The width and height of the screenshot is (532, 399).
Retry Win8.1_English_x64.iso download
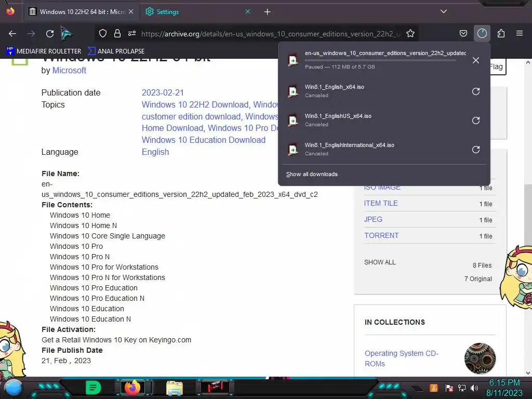pos(476,91)
